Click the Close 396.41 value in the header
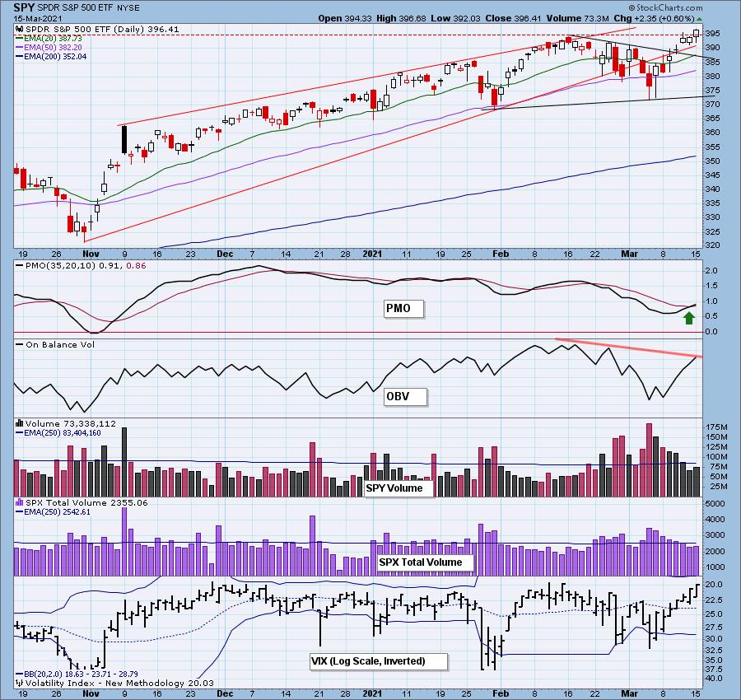 (514, 18)
